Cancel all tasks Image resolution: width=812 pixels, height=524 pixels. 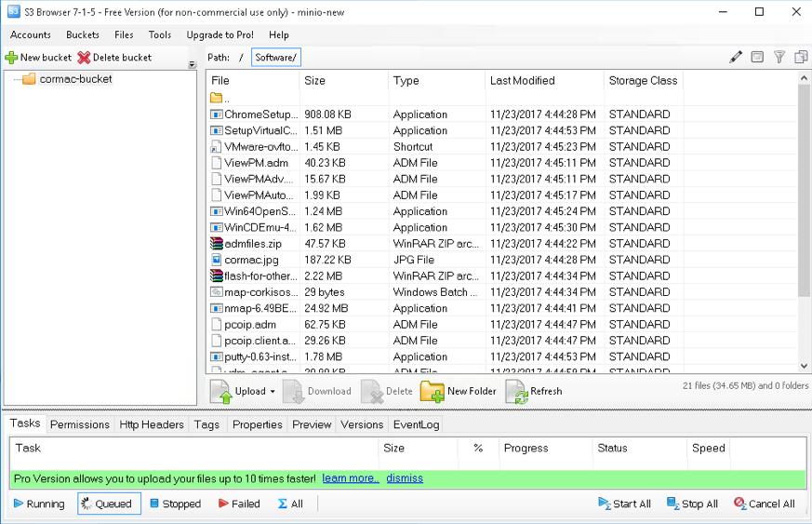764,504
